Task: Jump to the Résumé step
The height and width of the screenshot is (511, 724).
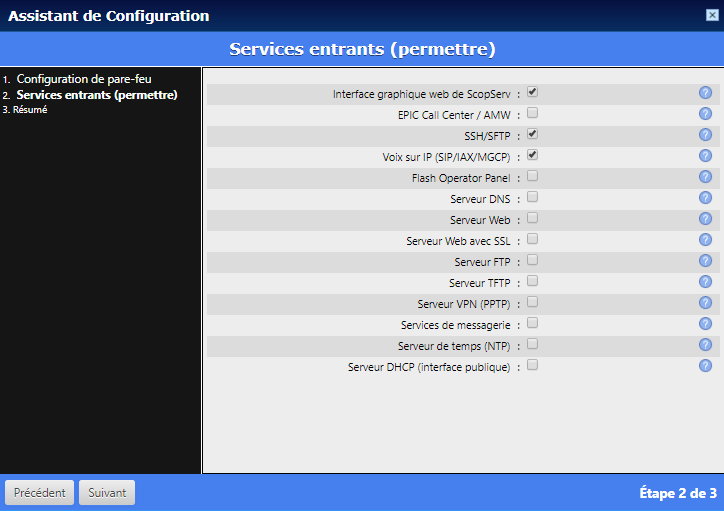Action: 30,110
